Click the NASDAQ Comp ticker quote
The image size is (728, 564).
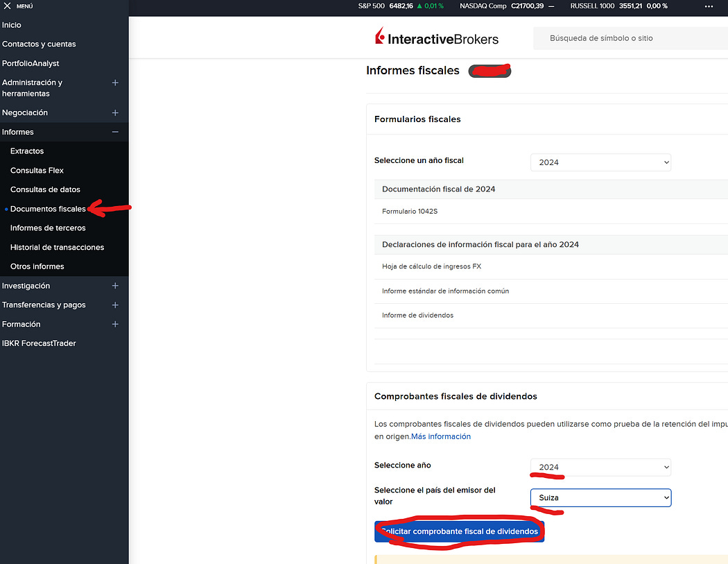point(507,6)
